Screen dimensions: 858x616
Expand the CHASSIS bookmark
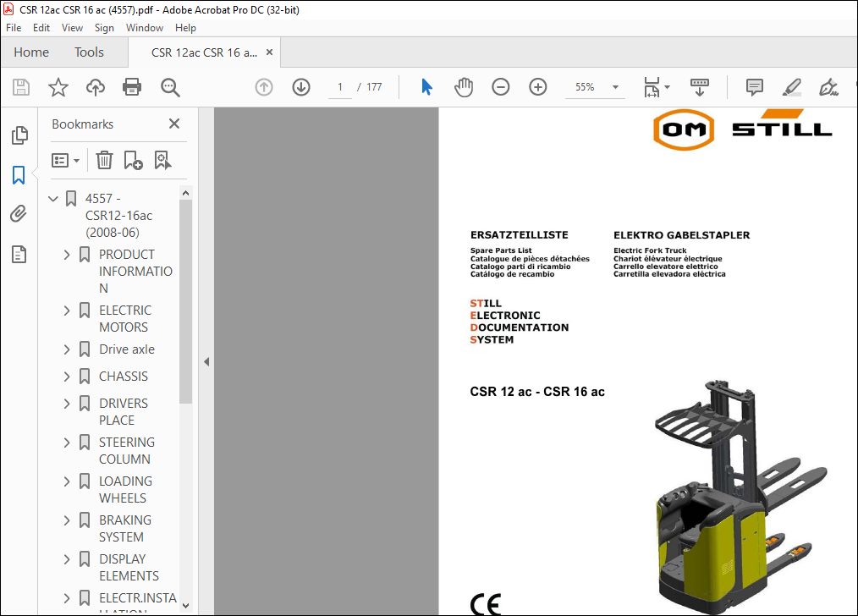67,377
